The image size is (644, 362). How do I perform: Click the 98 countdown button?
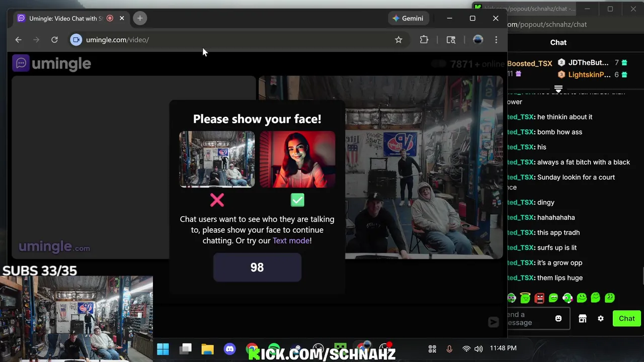[257, 267]
